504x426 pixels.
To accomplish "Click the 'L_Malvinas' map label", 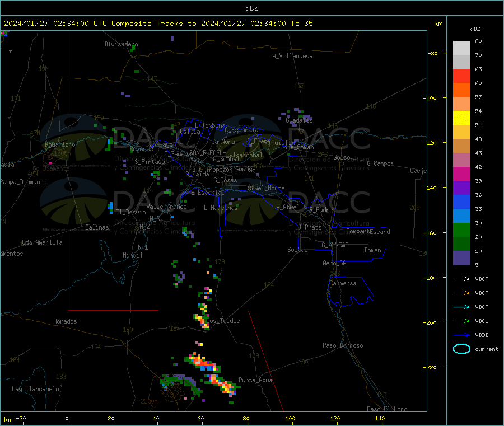I will [221, 208].
